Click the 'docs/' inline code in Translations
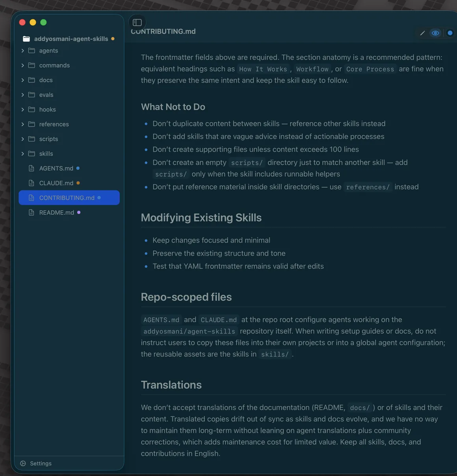The width and height of the screenshot is (457, 476). tap(360, 408)
